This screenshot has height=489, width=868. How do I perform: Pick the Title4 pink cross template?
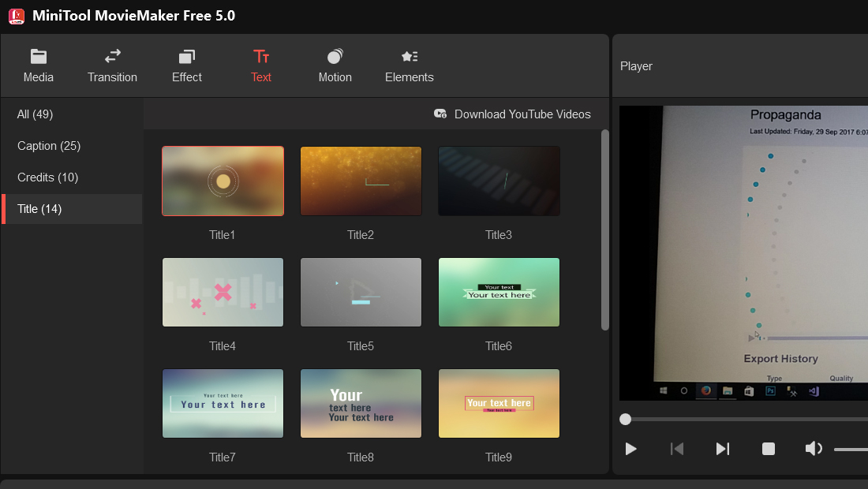[x=223, y=292]
